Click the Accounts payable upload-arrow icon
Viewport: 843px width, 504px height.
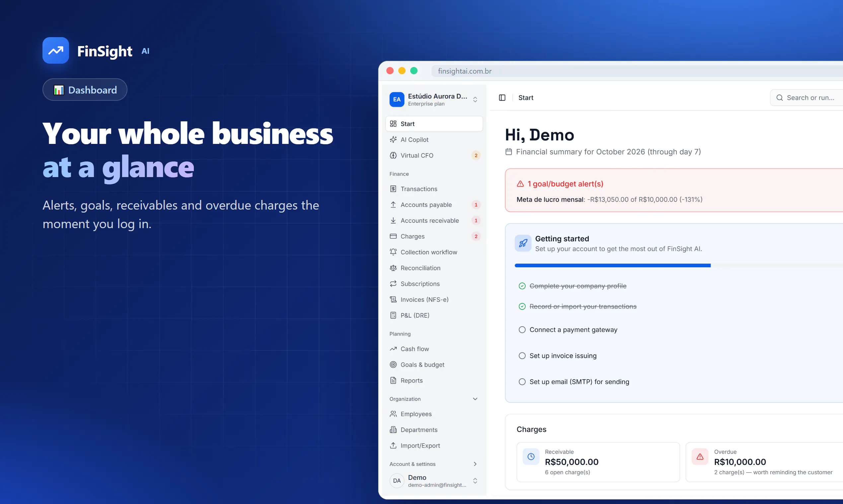coord(393,205)
